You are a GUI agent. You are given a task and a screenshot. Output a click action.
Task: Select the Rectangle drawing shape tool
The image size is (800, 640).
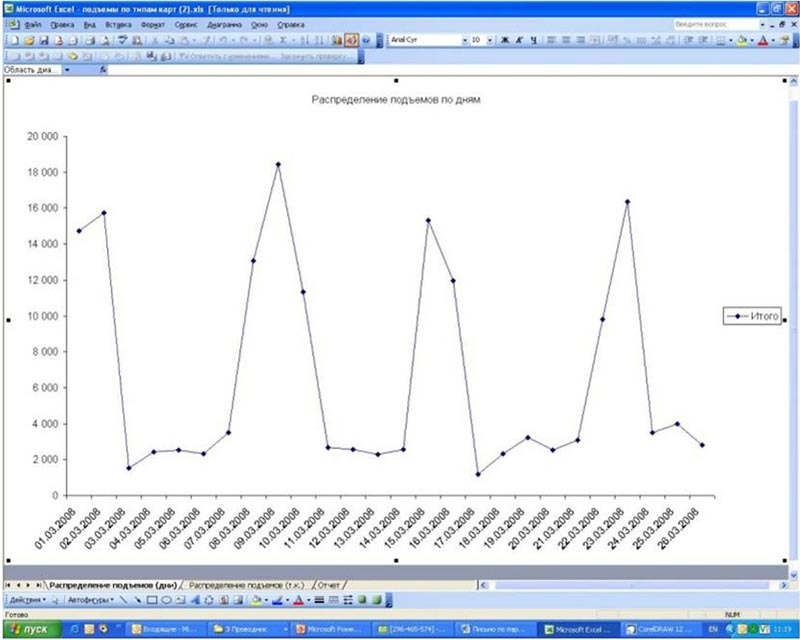tap(152, 600)
